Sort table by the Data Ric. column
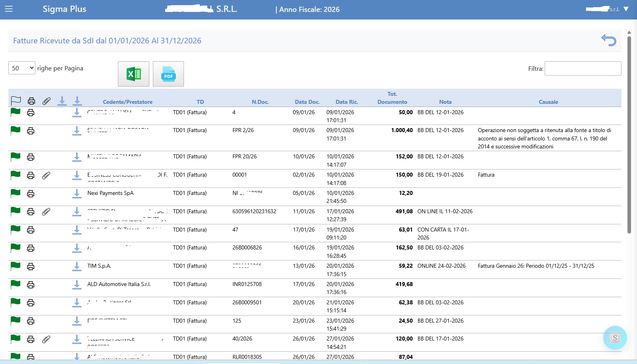Viewport: 637px width, 364px height. (346, 102)
